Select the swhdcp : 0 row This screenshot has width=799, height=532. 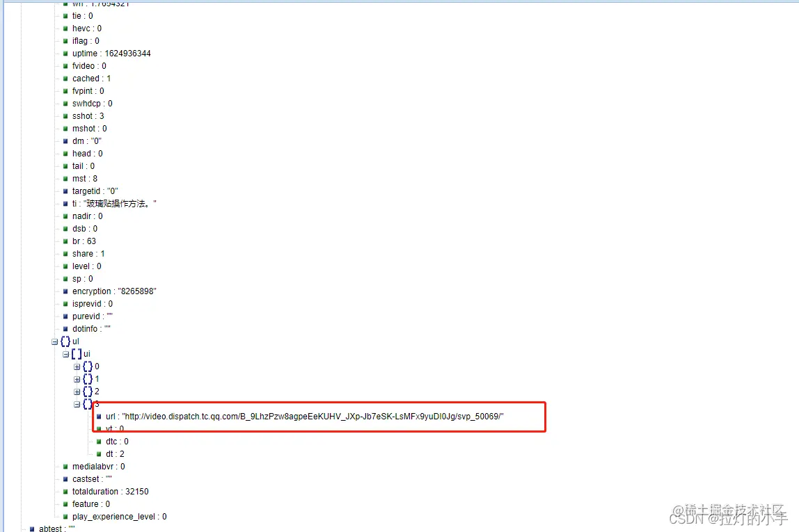(93, 104)
